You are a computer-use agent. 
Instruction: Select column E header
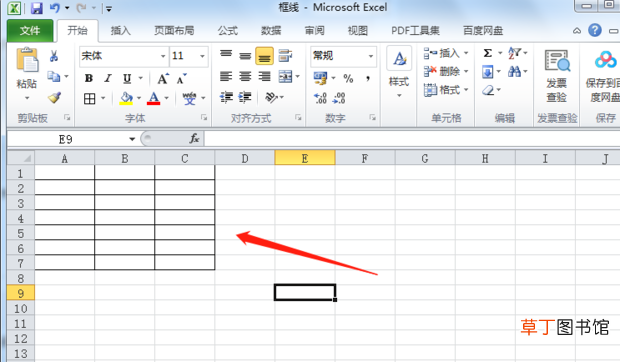(x=305, y=158)
